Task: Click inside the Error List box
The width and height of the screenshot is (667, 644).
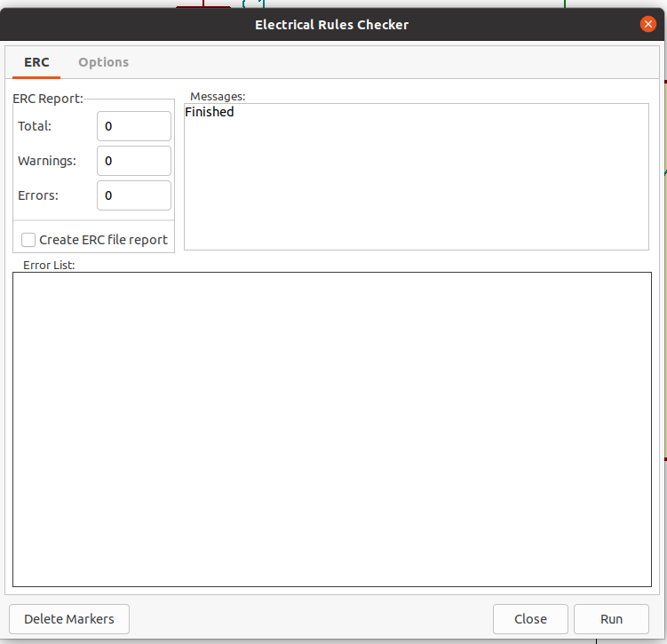Action: click(332, 429)
